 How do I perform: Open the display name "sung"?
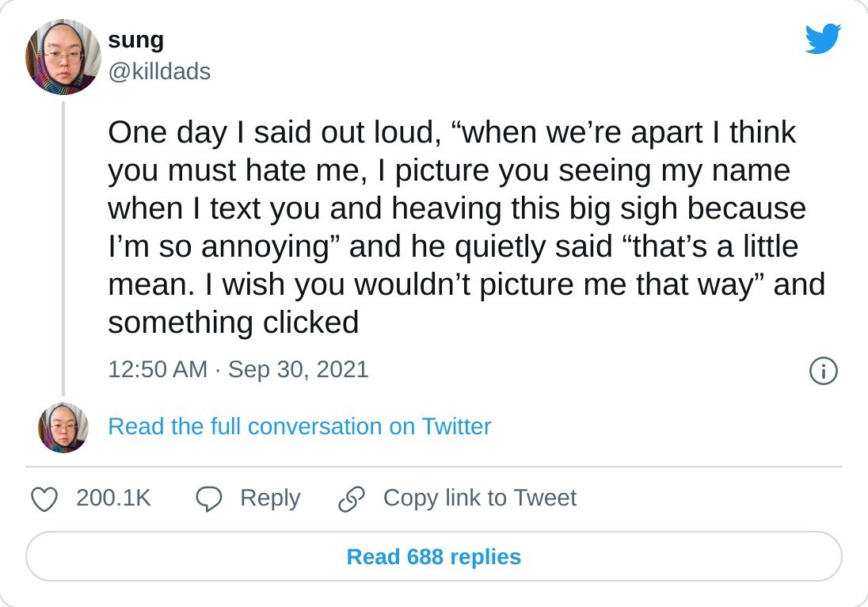tap(135, 40)
